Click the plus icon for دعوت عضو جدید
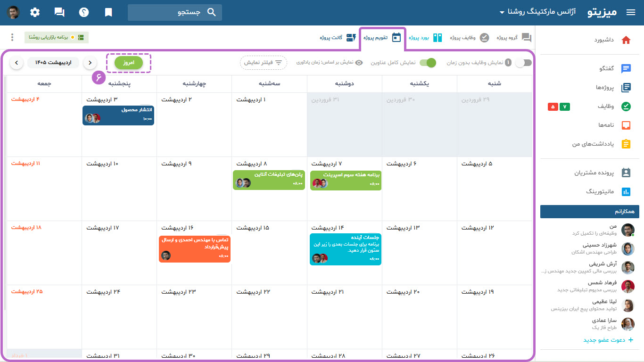Image resolution: width=644 pixels, height=362 pixels. [631, 340]
